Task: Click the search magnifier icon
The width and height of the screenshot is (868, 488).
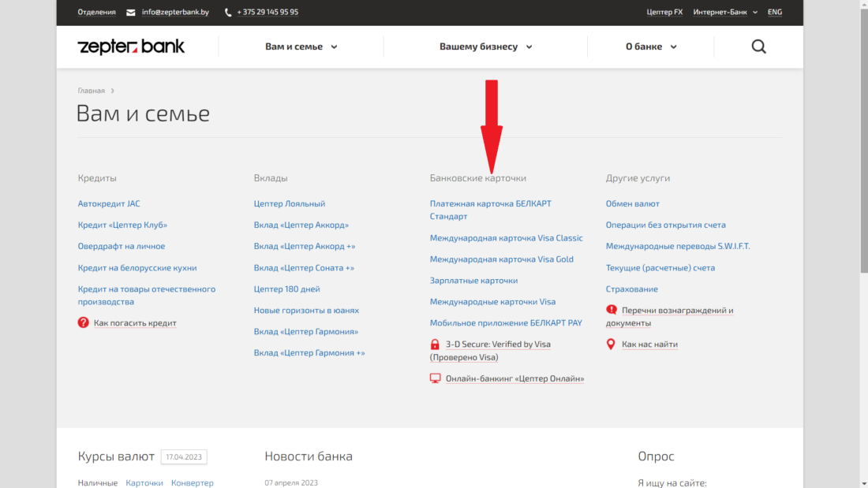Action: tap(758, 47)
